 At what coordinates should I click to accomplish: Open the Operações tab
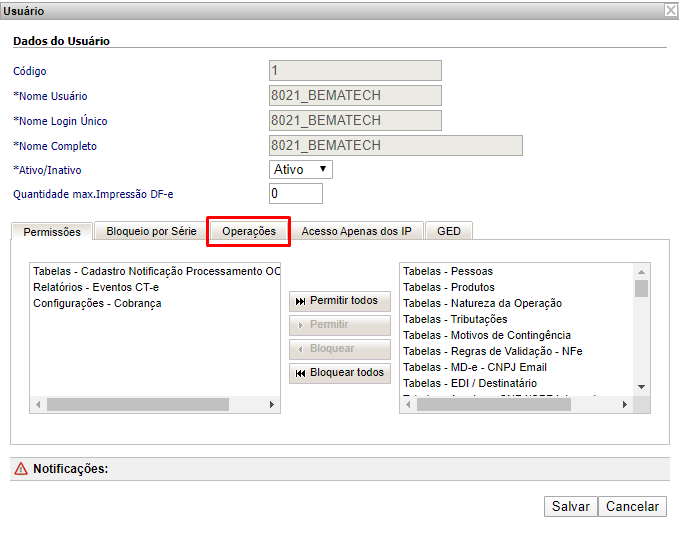coord(249,231)
